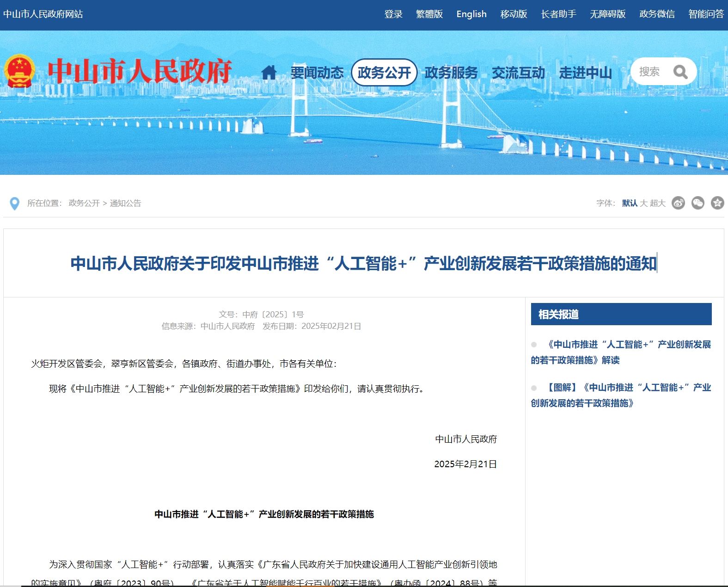The width and height of the screenshot is (728, 587).
Task: Click the home icon in navigation bar
Action: pos(269,73)
